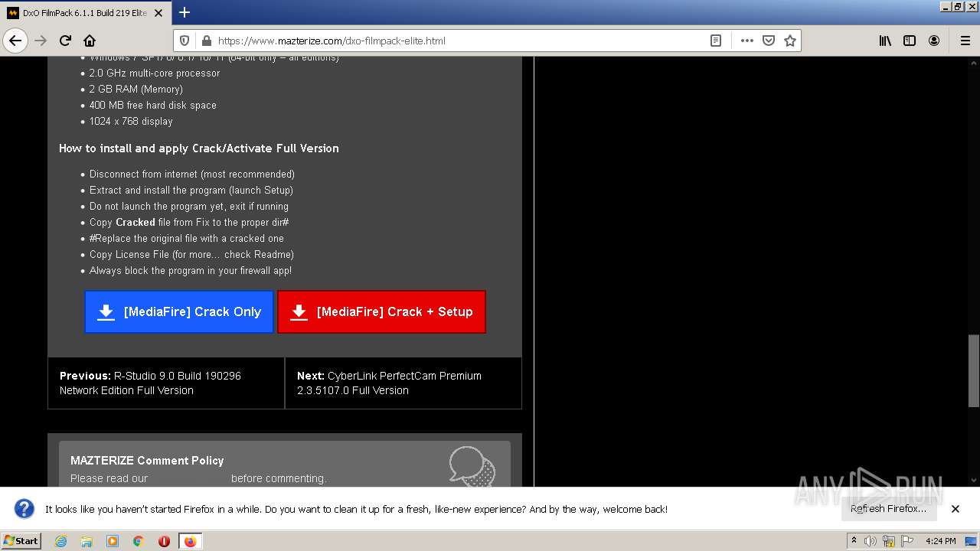The image size is (980, 551).
Task: Go back to previous page
Action: click(15, 41)
